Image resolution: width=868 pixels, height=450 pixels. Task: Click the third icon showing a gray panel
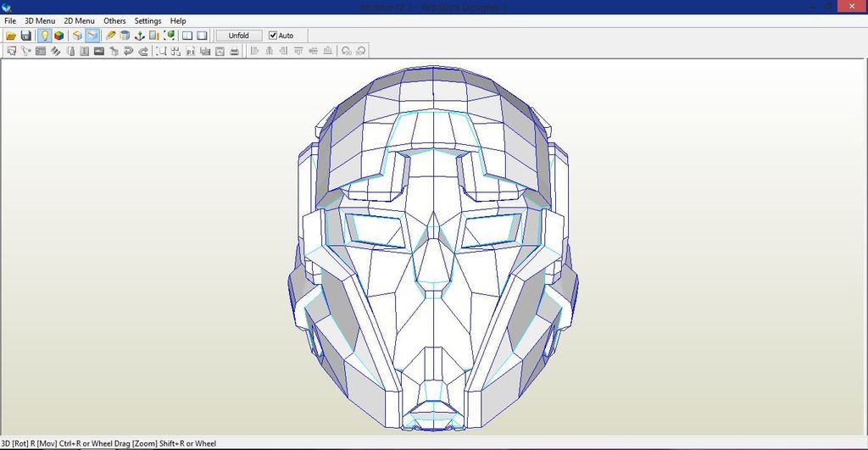click(x=41, y=51)
